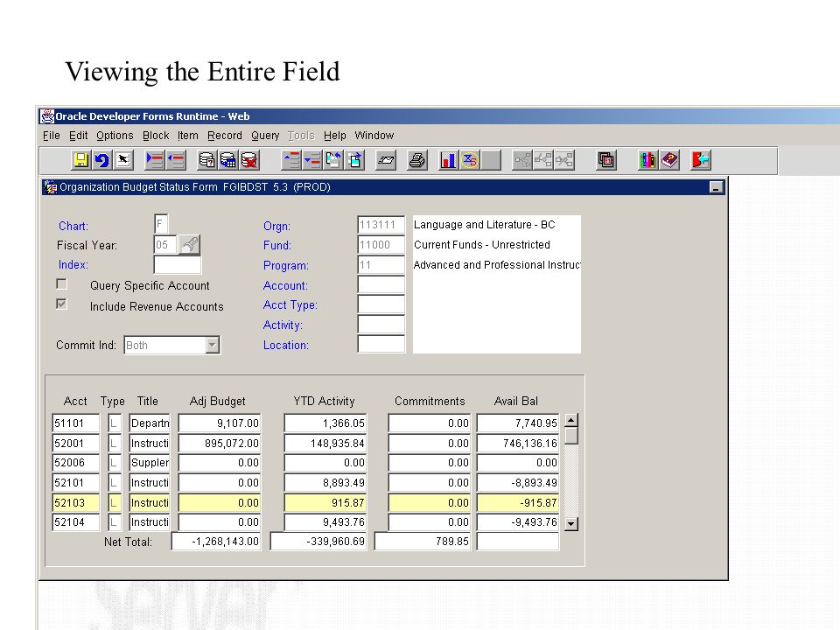Screen dimensions: 840x630
Task: Open the Block menu
Action: tap(156, 136)
